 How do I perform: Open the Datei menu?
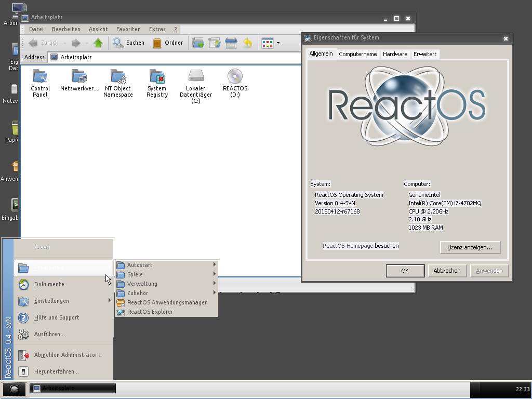pyautogui.click(x=36, y=29)
